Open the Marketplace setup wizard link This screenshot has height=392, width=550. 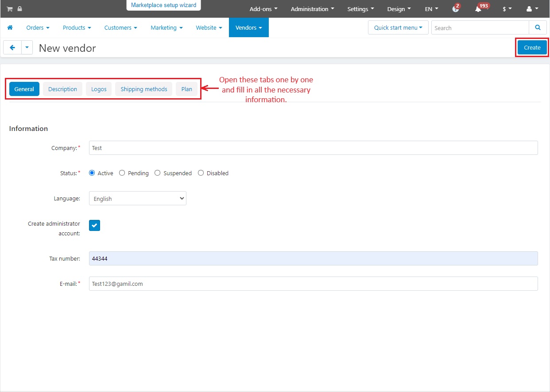[x=164, y=5]
